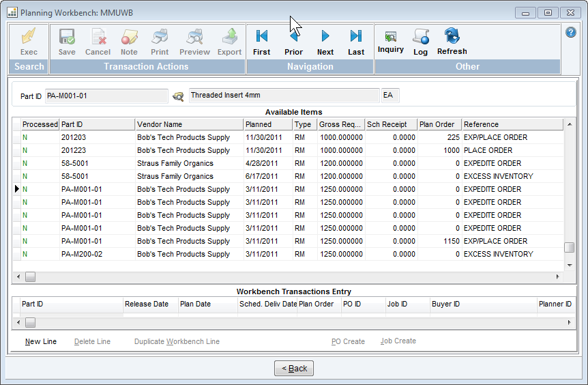Screen dimensions: 588x385
Task: Click the Gross Req column header
Action: coord(341,124)
